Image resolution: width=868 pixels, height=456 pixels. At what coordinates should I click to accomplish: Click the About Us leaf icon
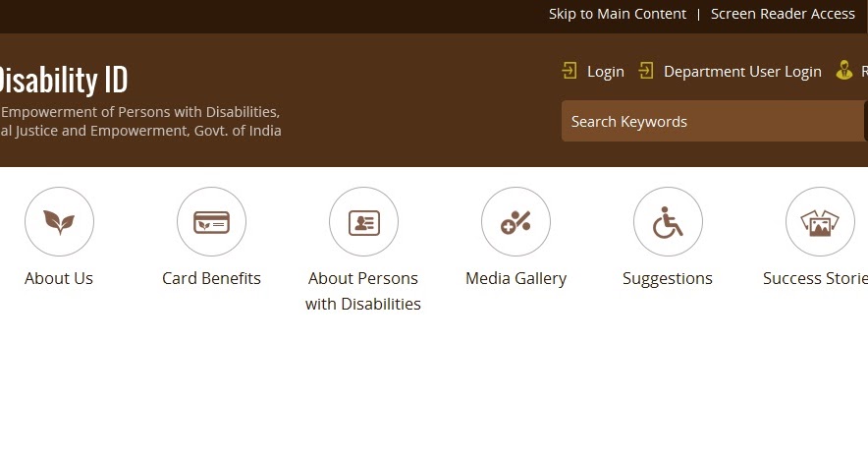point(59,222)
